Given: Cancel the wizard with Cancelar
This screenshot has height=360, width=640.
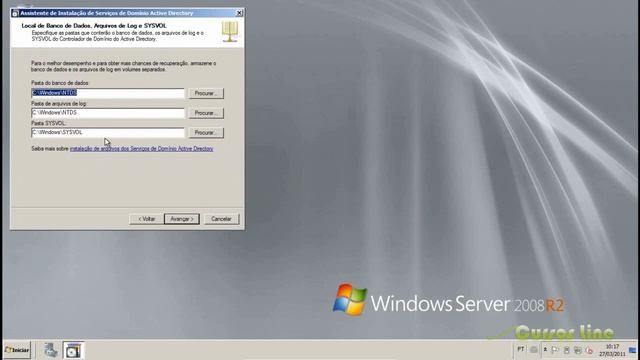Looking at the screenshot, I should 221,219.
